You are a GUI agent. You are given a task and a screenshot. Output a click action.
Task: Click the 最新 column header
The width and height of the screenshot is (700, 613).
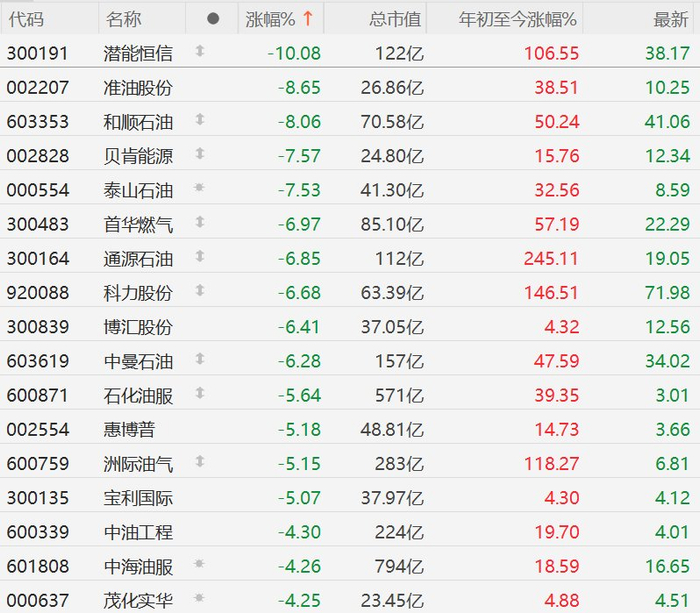coord(671,19)
